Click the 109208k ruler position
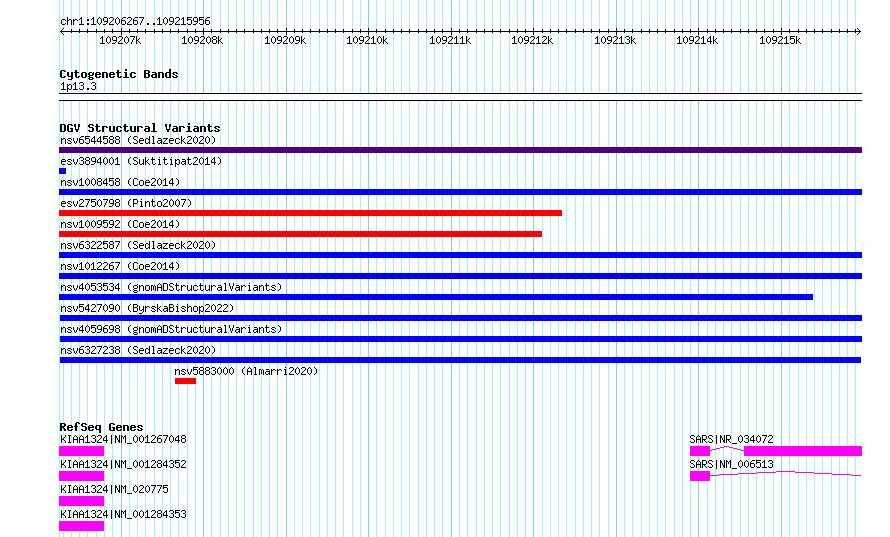 [x=202, y=40]
